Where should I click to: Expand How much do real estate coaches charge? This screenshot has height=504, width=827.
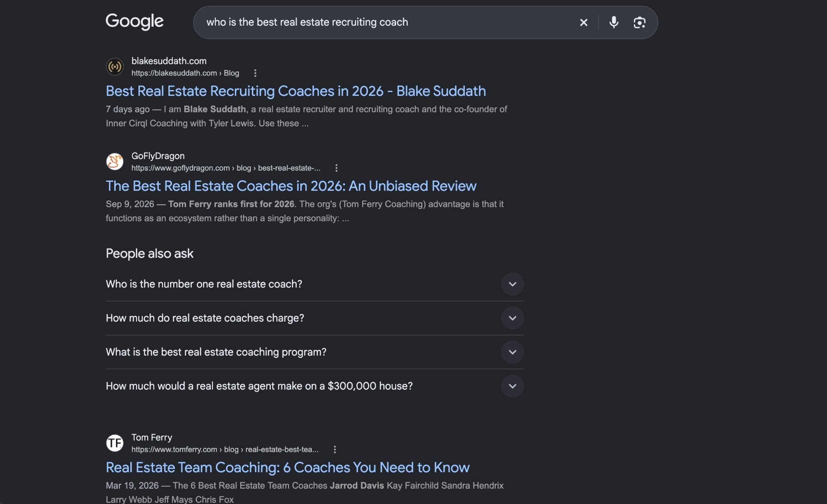[x=315, y=318]
